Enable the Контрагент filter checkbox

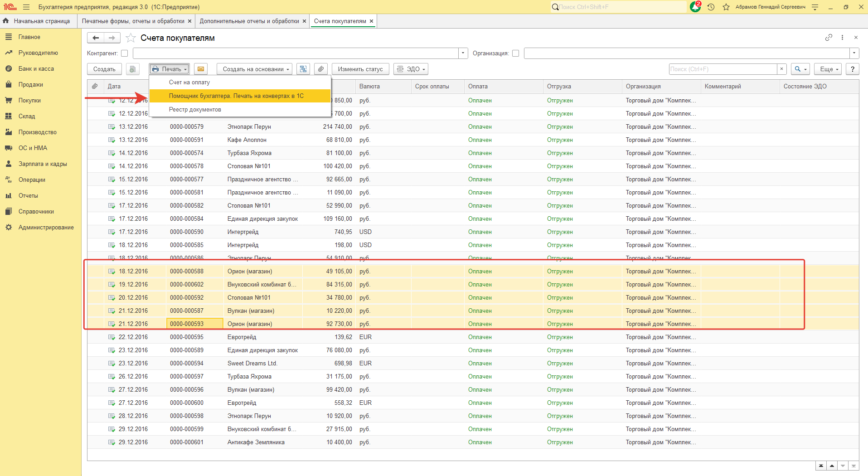tap(125, 53)
